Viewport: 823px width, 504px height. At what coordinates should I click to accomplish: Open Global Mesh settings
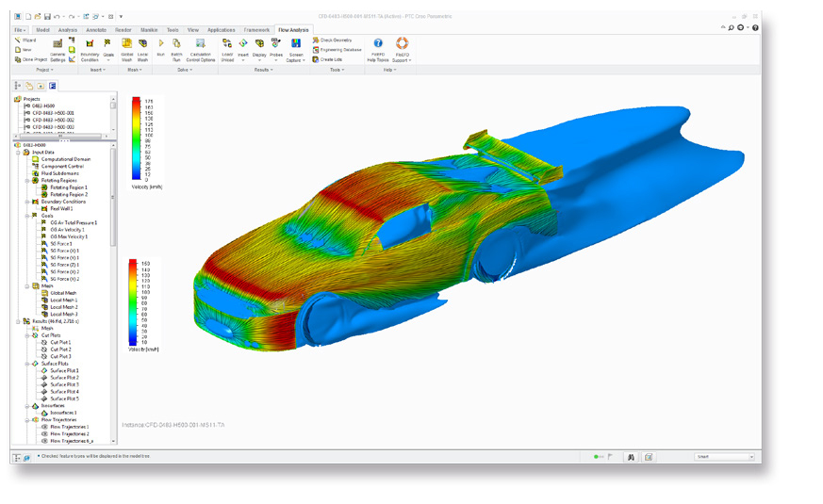[126, 50]
